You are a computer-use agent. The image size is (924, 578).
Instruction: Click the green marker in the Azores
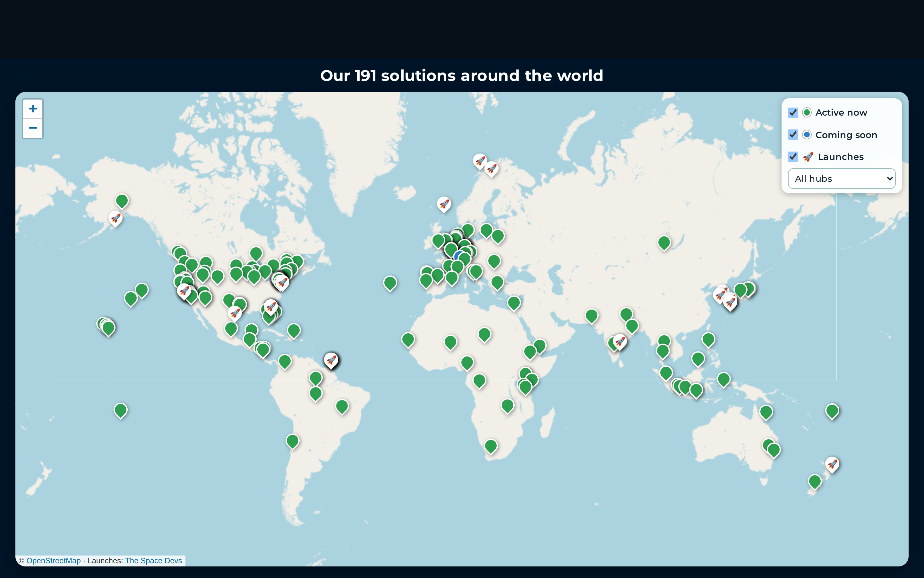(390, 284)
